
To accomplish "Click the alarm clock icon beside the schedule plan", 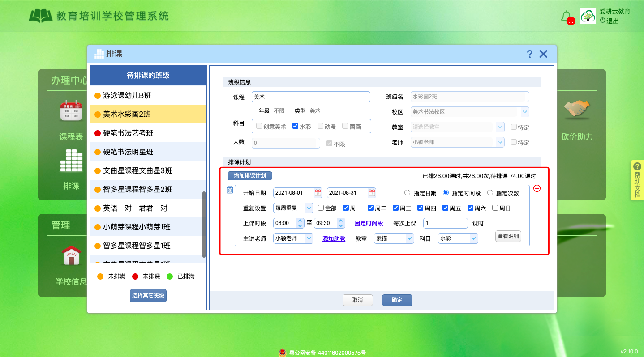I will 229,190.
